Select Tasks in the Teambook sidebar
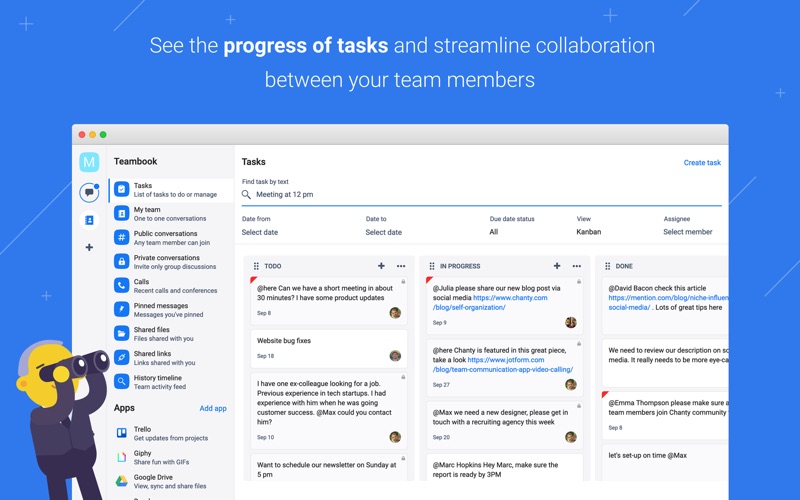The height and width of the screenshot is (500, 800). [171, 190]
